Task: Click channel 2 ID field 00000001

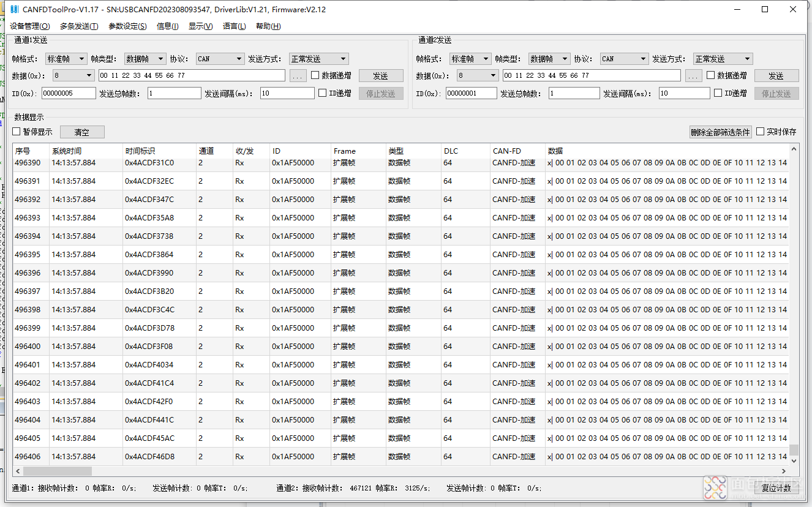Action: [x=471, y=93]
